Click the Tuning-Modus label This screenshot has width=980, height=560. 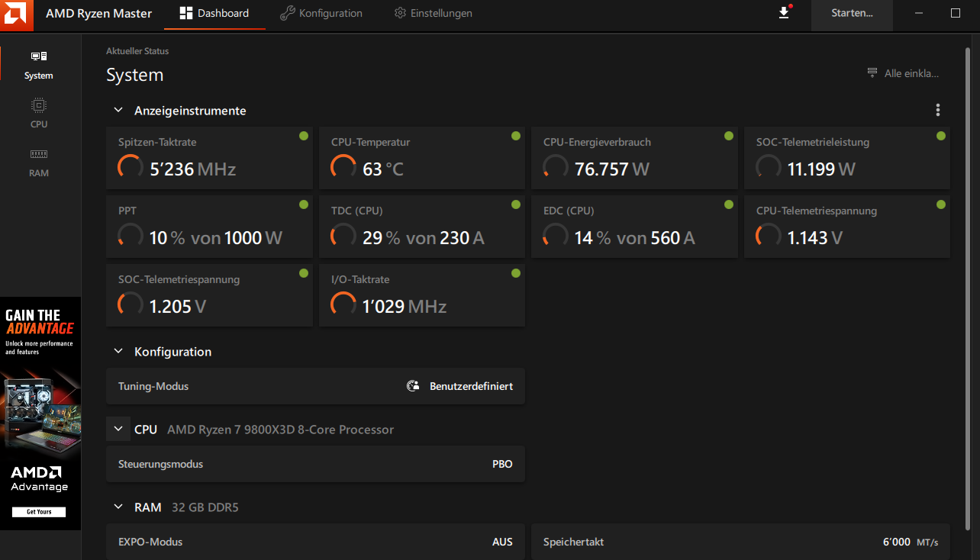point(153,386)
